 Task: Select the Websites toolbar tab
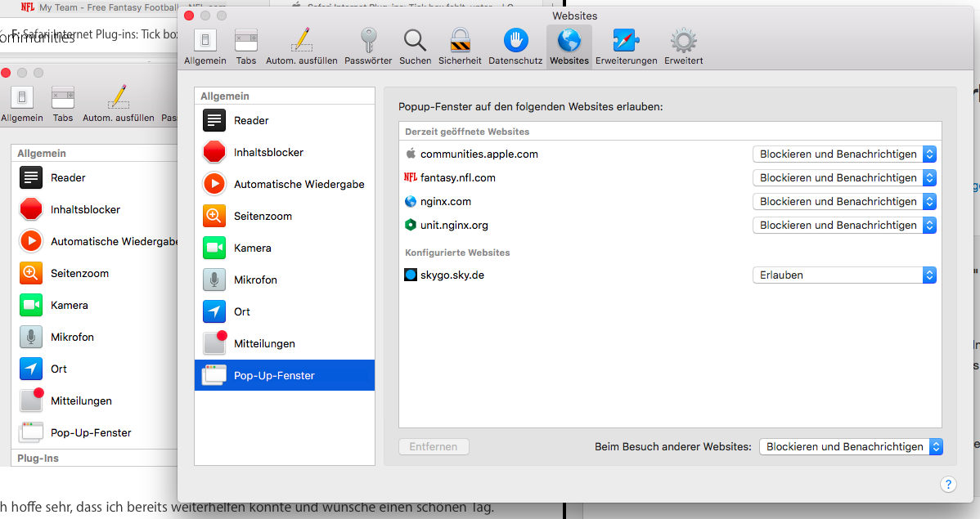[569, 46]
